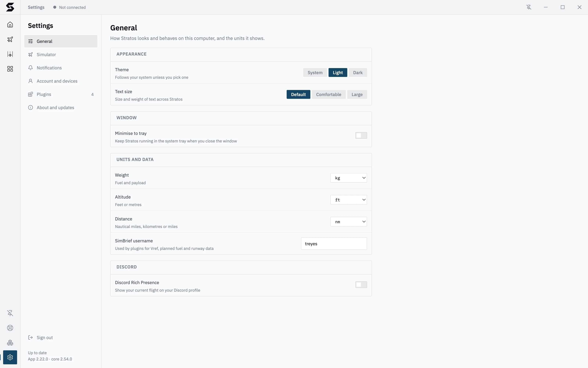
Task: Click the UNITS AND DATA section header
Action: pos(135,159)
